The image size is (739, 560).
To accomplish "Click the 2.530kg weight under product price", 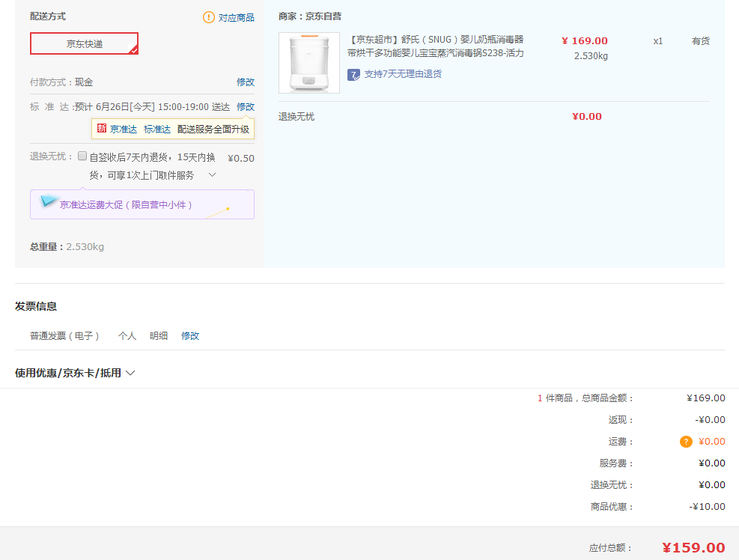I will point(591,55).
